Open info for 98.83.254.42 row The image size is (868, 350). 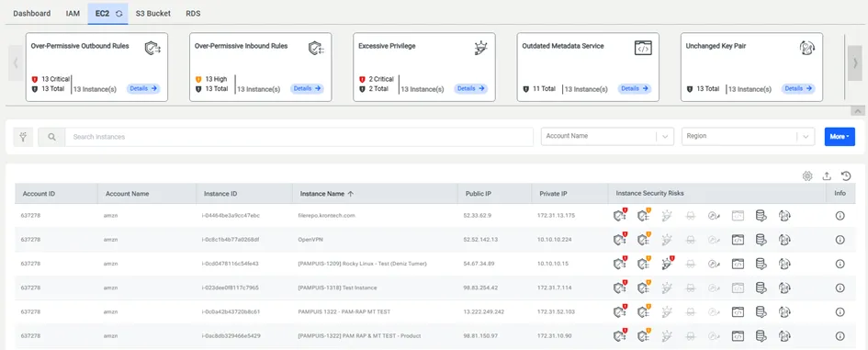point(840,288)
